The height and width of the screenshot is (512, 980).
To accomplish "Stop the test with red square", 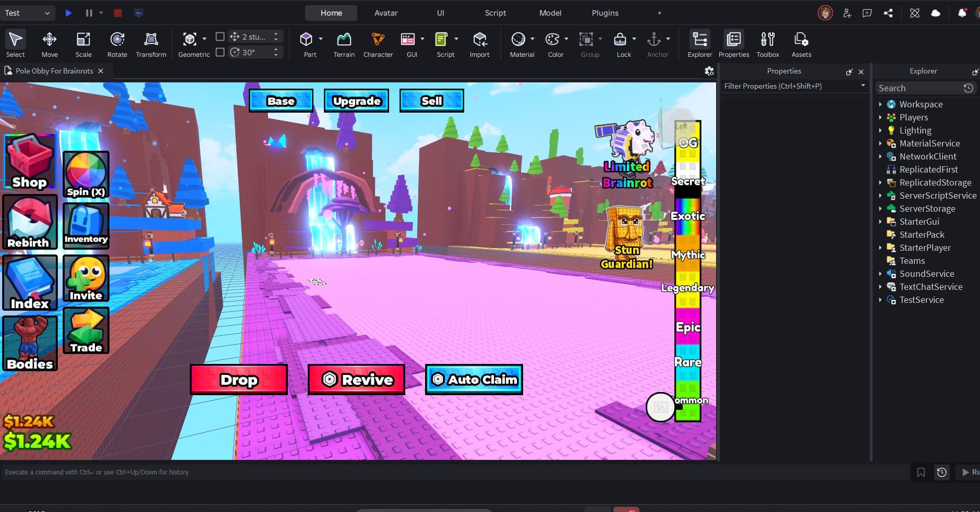I will [x=118, y=13].
